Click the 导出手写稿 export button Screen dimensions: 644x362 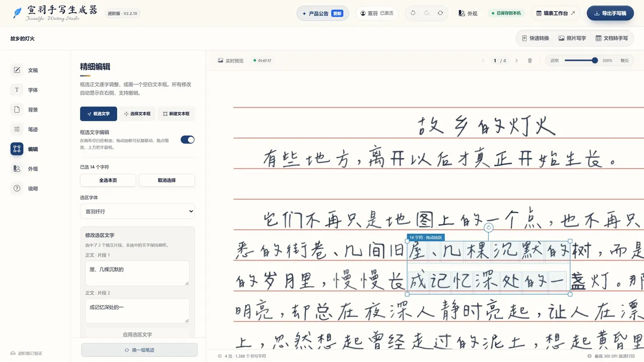click(x=610, y=14)
